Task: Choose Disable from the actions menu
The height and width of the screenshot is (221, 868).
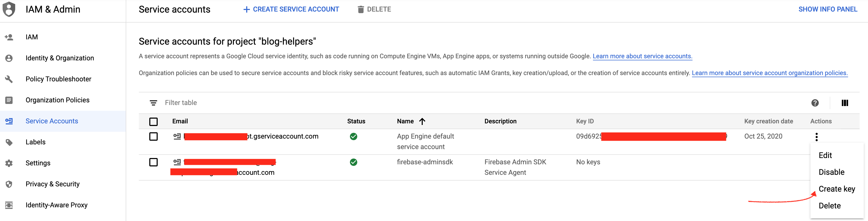Action: tap(837, 172)
